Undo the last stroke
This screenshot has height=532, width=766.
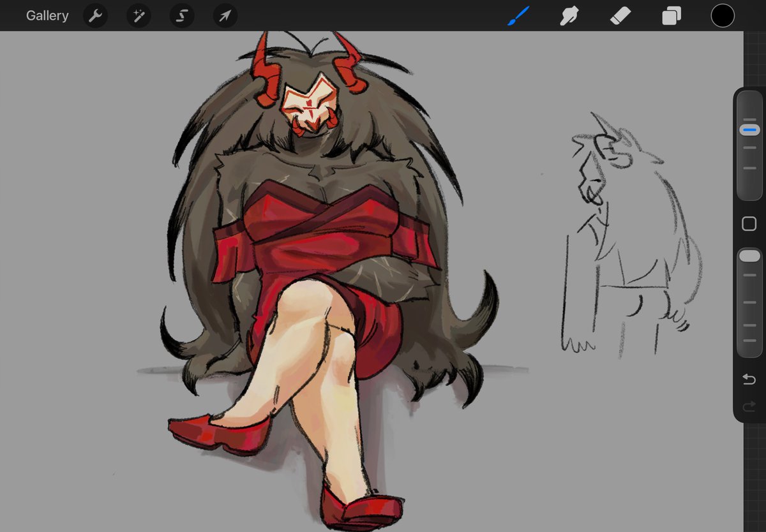coord(749,380)
